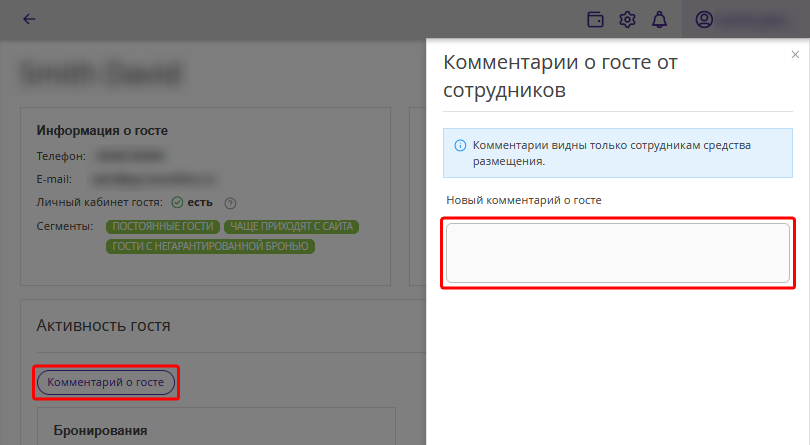Click the green checkmark next to 'есть'
This screenshot has height=445, width=810.
click(177, 202)
